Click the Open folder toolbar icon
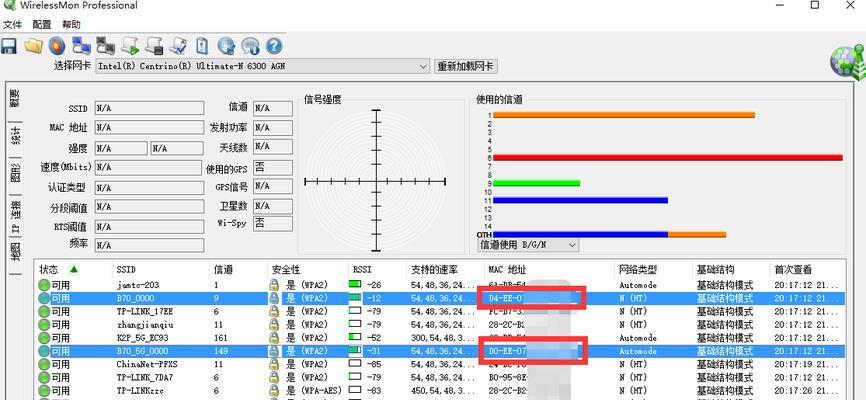 33,45
